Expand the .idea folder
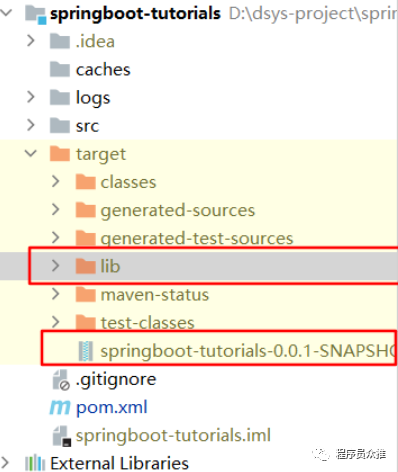The width and height of the screenshot is (398, 472). 31,41
